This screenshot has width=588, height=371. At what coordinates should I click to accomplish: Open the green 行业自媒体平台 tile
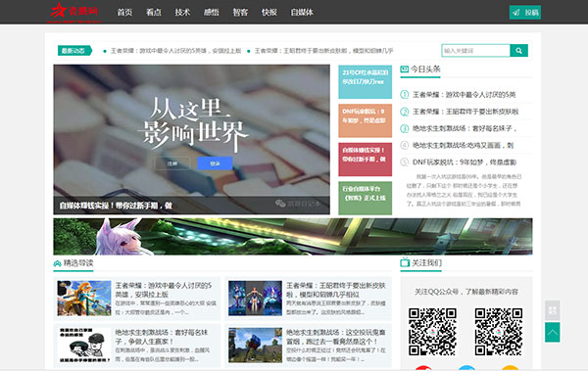[x=365, y=199]
